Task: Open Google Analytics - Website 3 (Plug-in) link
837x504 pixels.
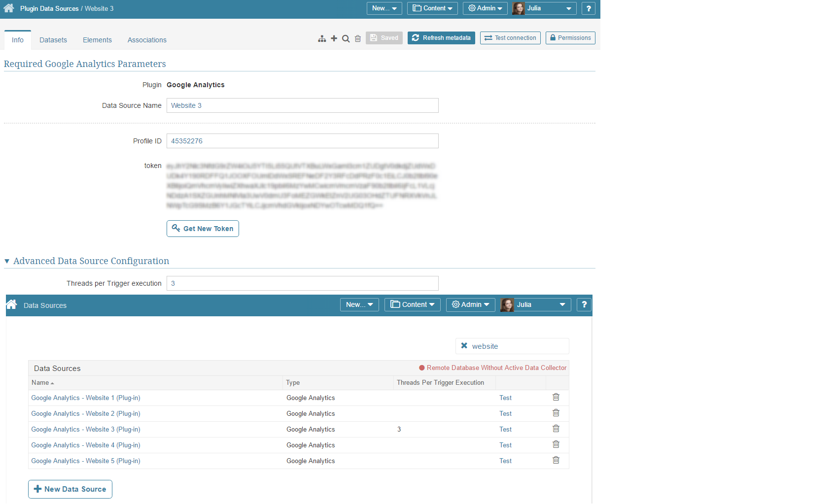Action: coord(86,430)
